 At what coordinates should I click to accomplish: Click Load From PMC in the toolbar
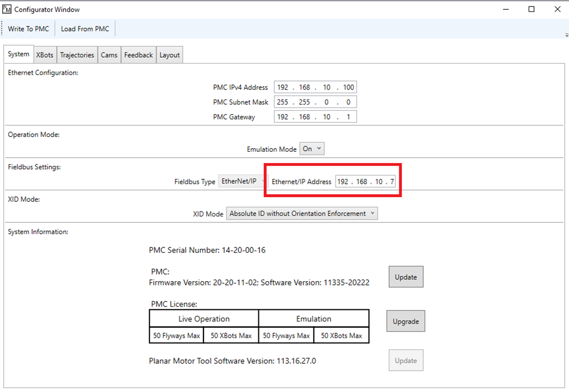[x=85, y=29]
